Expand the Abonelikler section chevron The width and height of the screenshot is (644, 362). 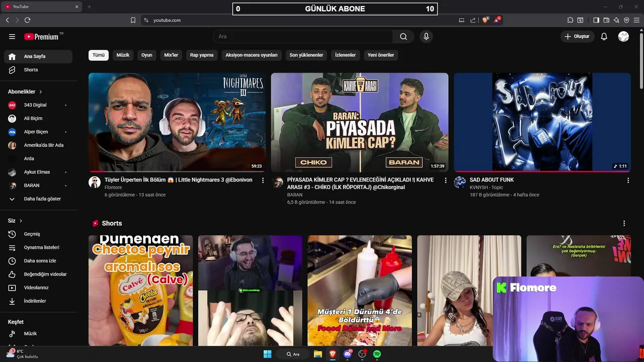pyautogui.click(x=40, y=92)
